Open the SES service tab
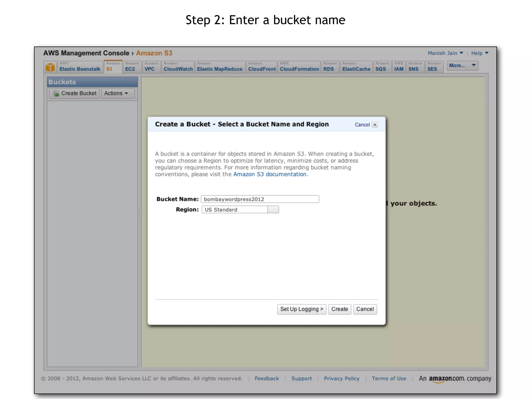Viewport: 532px width, 399px height. (x=434, y=67)
